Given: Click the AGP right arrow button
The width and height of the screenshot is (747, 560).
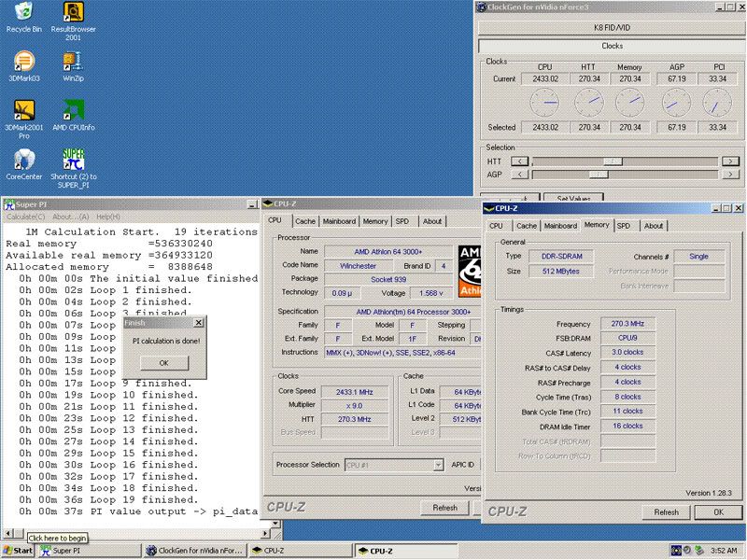Looking at the screenshot, I should tap(730, 175).
